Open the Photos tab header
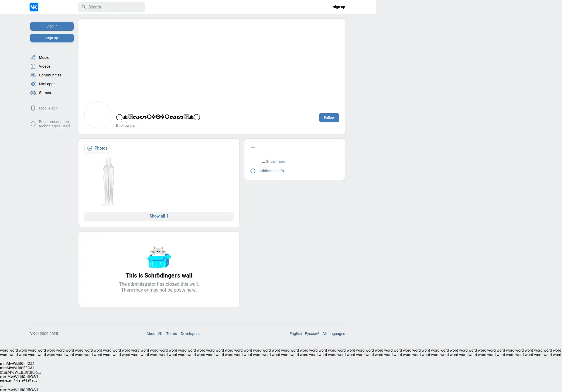 pyautogui.click(x=97, y=148)
